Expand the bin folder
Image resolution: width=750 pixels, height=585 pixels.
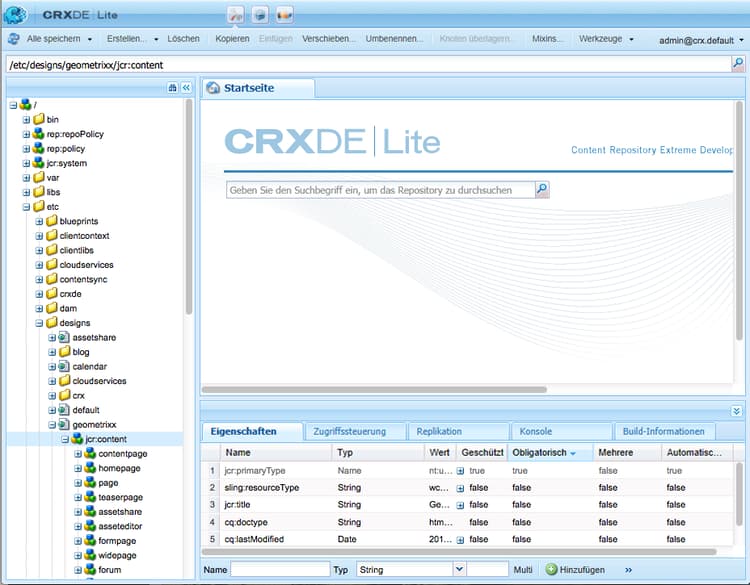point(26,120)
